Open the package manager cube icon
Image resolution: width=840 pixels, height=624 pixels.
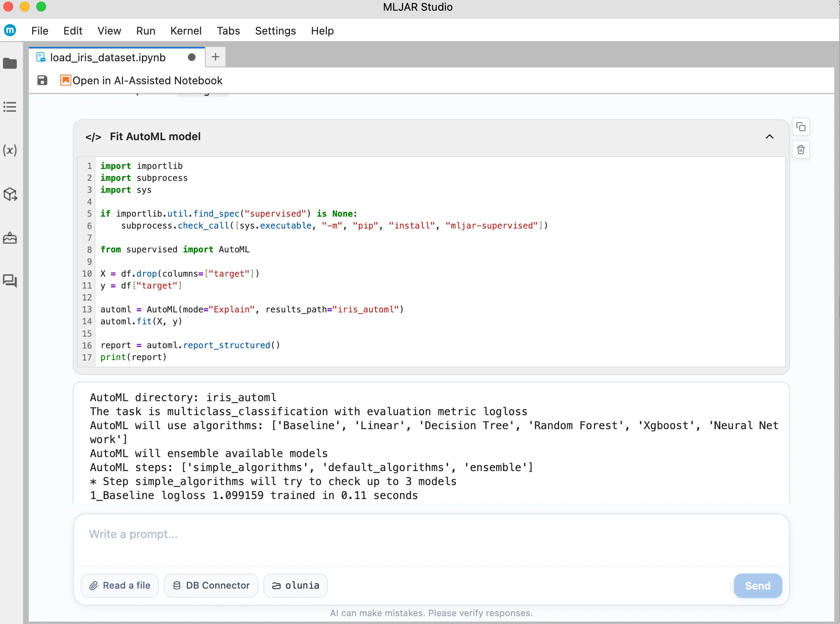10,194
